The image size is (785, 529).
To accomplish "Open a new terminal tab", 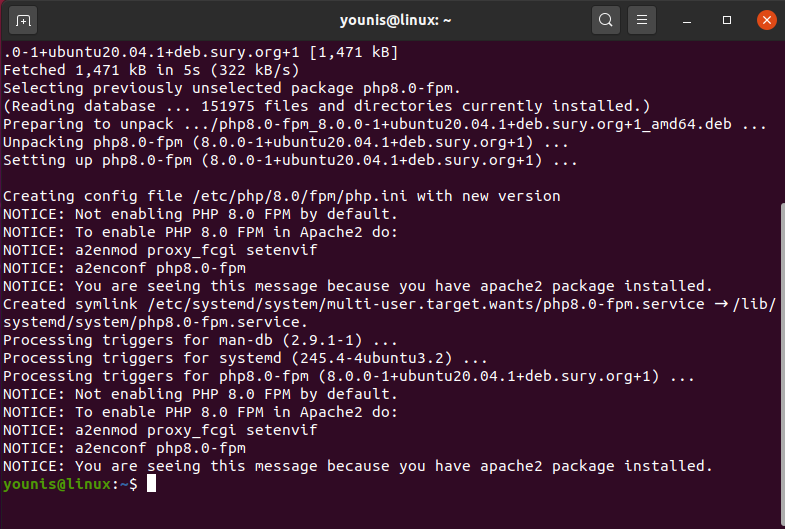I will click(x=25, y=19).
